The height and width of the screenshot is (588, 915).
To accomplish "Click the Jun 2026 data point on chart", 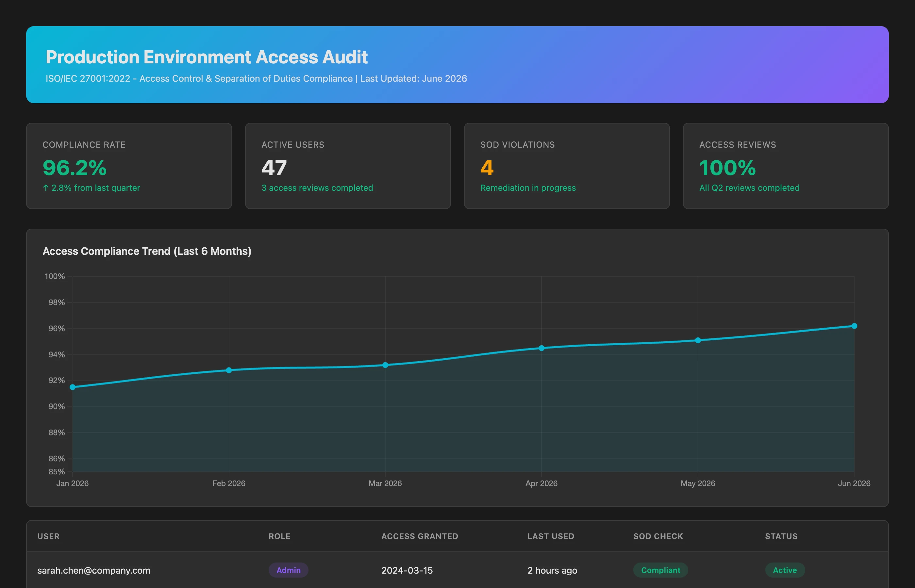I will (x=854, y=326).
